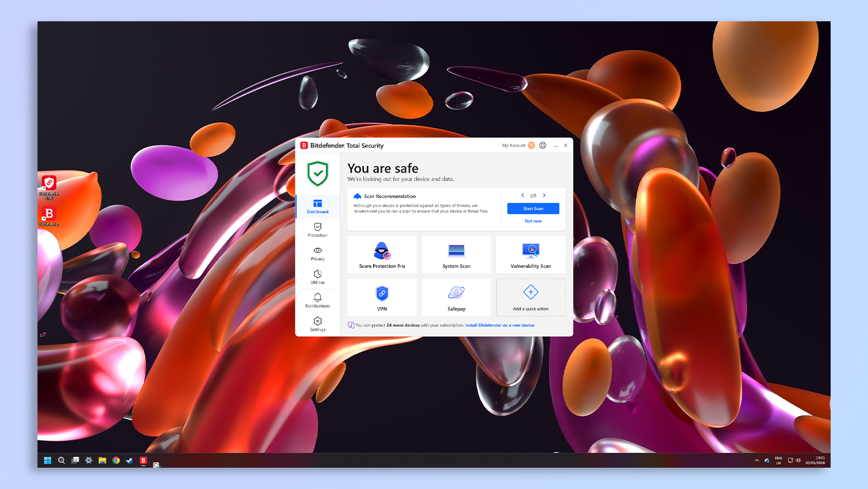
Task: Open the Settings section in sidebar
Action: 317,324
